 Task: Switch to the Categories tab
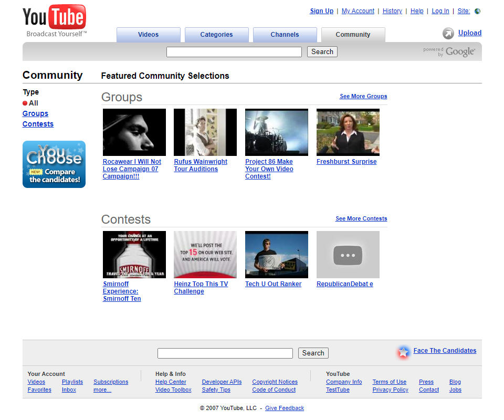(216, 35)
